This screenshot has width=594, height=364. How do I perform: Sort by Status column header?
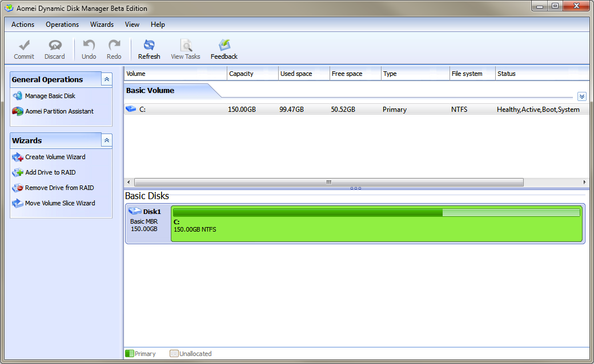click(542, 74)
